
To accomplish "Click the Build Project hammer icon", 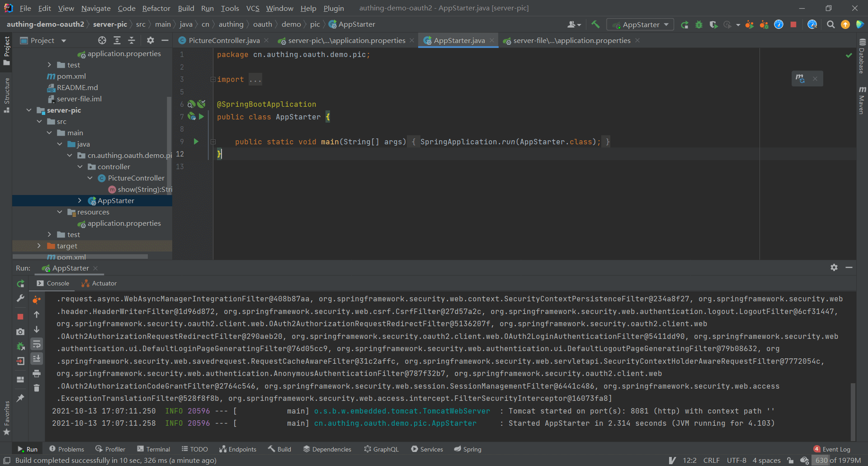I will coord(595,24).
